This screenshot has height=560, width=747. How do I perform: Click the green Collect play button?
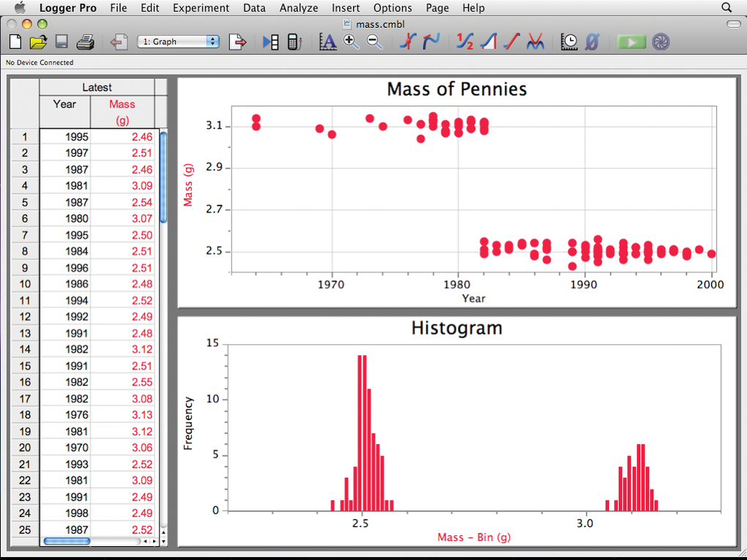click(632, 42)
